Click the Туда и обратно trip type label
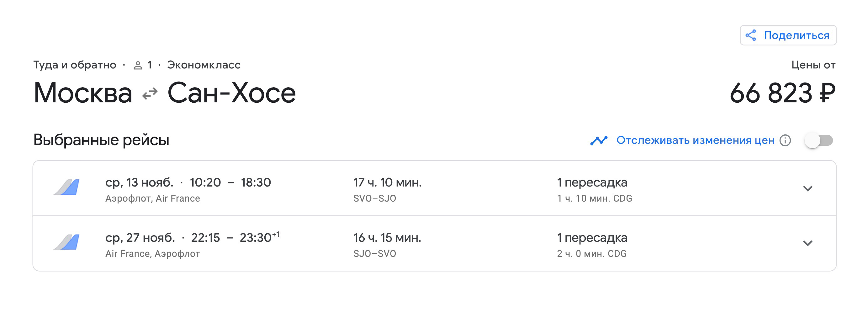The image size is (868, 309). pos(75,65)
